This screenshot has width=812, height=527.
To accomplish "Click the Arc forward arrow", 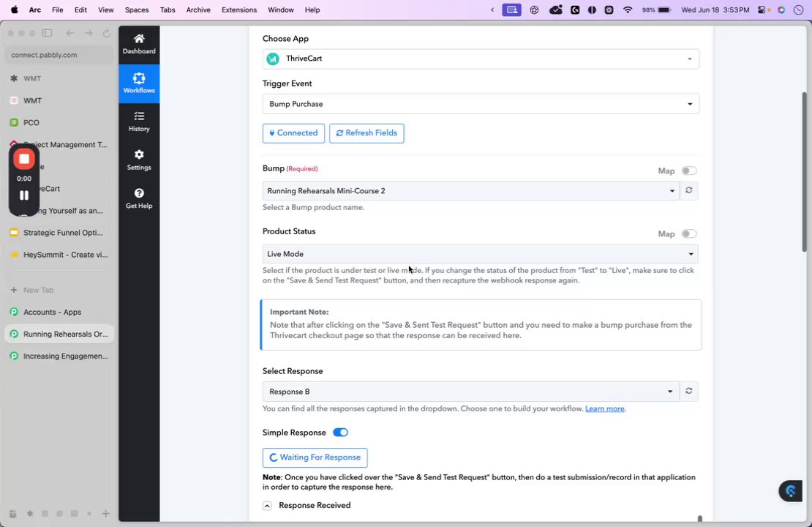I will click(x=89, y=33).
